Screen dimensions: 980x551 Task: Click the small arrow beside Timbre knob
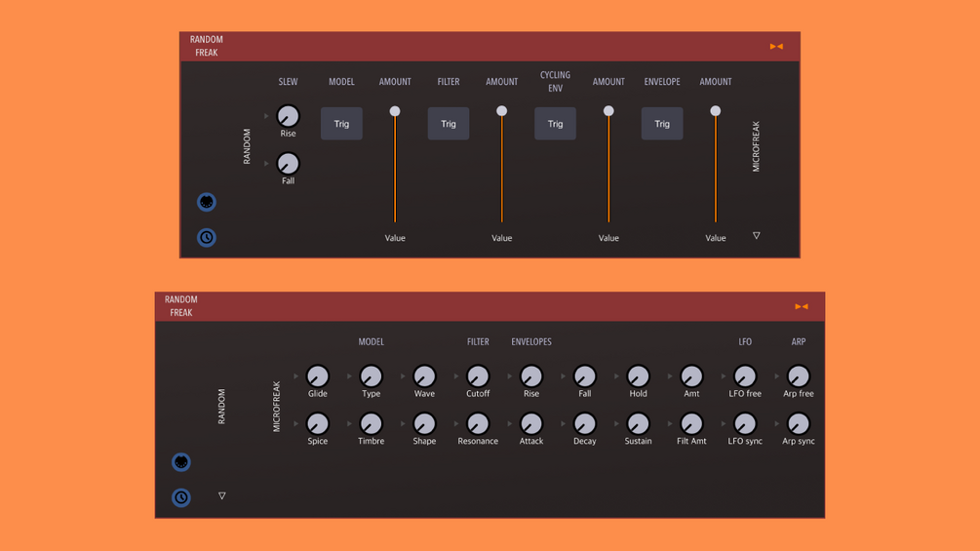pos(349,423)
